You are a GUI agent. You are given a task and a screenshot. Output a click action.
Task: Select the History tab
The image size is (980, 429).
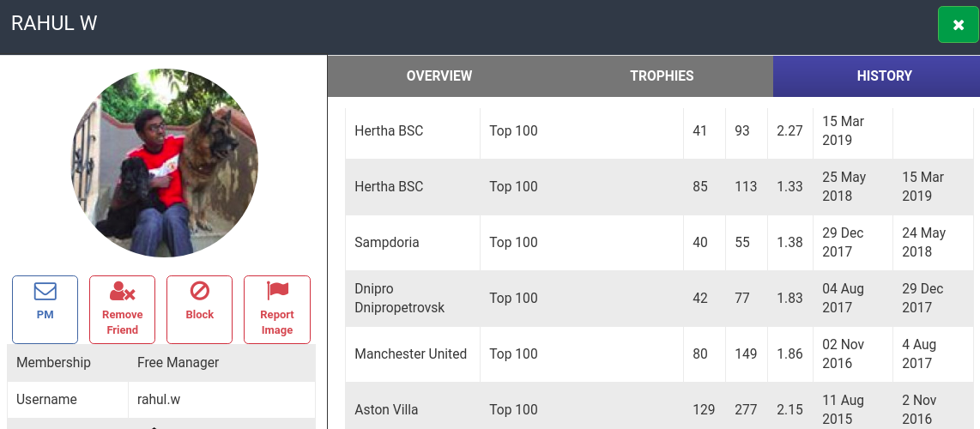[884, 76]
